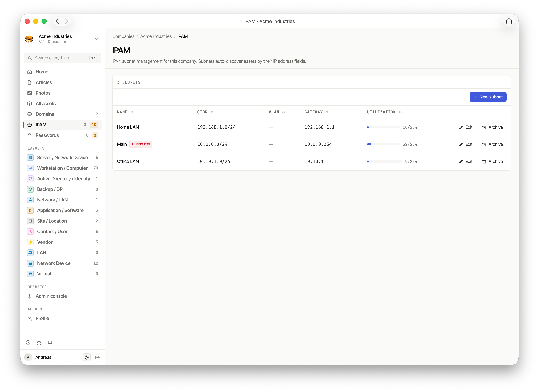Open the comments speech bubble icon

[x=50, y=342]
